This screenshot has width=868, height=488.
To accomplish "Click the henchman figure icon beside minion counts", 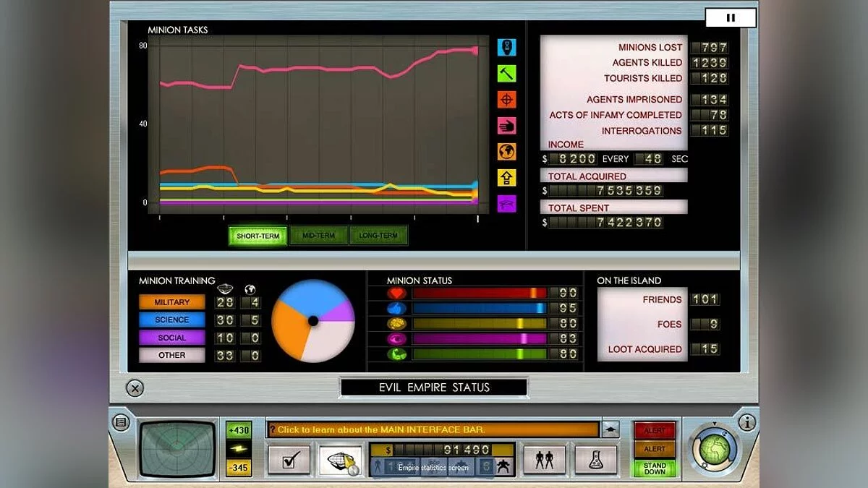I will coord(504,467).
